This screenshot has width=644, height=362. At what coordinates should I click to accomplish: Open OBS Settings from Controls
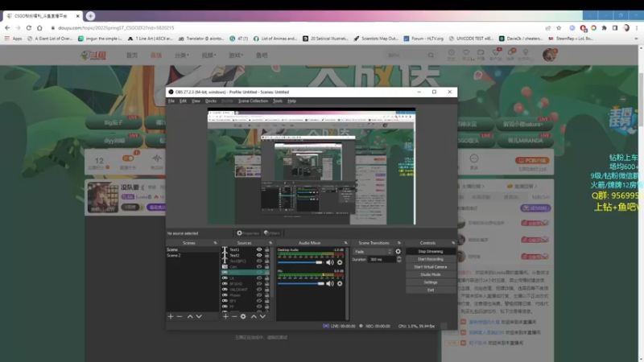[431, 282]
